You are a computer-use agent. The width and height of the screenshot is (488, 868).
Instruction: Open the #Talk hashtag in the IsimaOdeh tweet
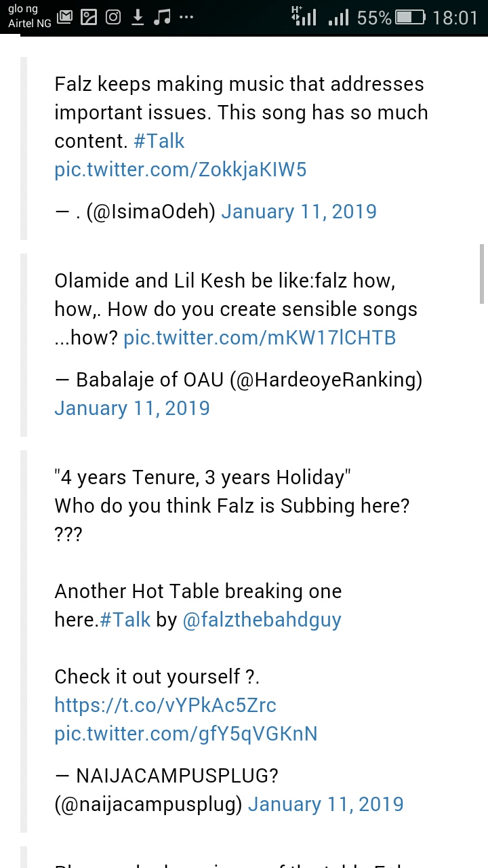click(x=159, y=141)
